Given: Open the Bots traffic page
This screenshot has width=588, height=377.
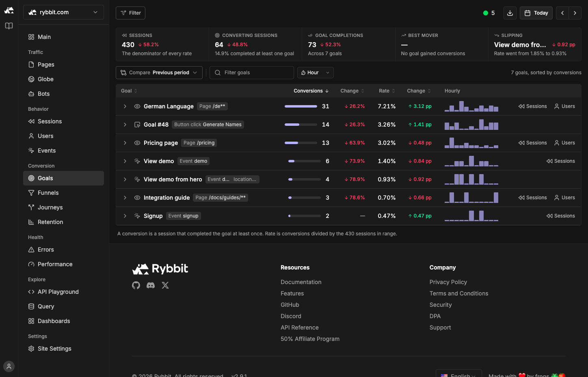Looking at the screenshot, I should point(63,94).
